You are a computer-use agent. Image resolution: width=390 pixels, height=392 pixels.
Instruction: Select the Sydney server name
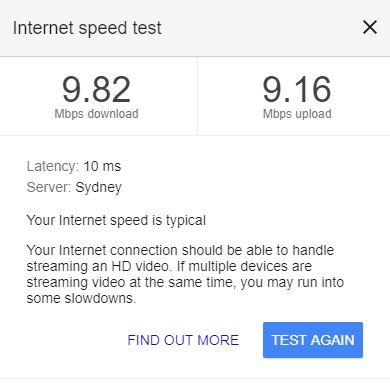tap(98, 188)
